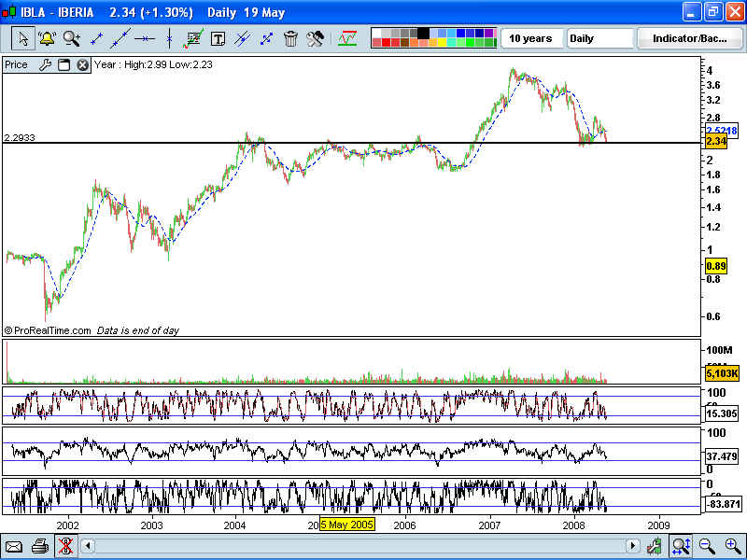Click the envelope email icon
747x560 pixels.
[x=14, y=546]
